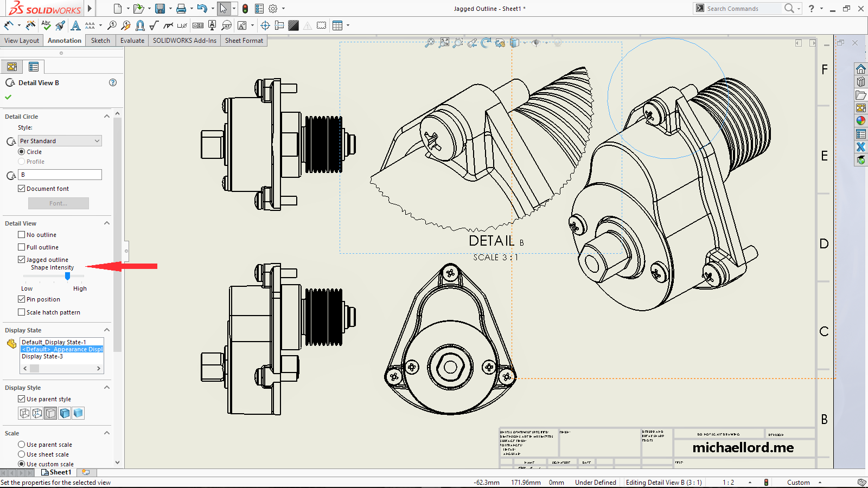Activate the Balloon tool
The height and width of the screenshot is (488, 868).
[112, 25]
